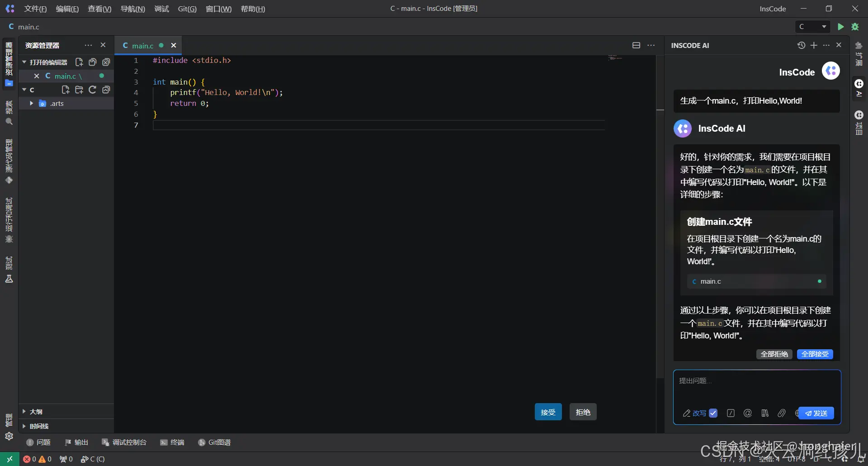Toggle the 改写 rewrite checkbox
868x466 pixels.
pos(713,413)
